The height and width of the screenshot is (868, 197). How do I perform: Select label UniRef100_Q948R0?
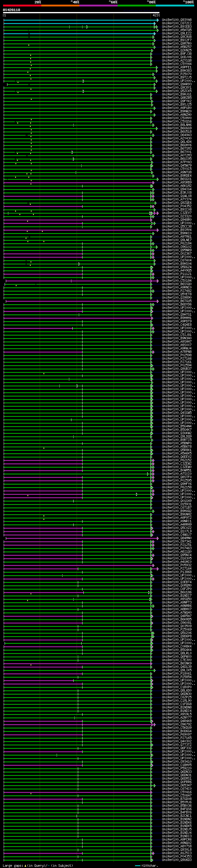[177, 220]
